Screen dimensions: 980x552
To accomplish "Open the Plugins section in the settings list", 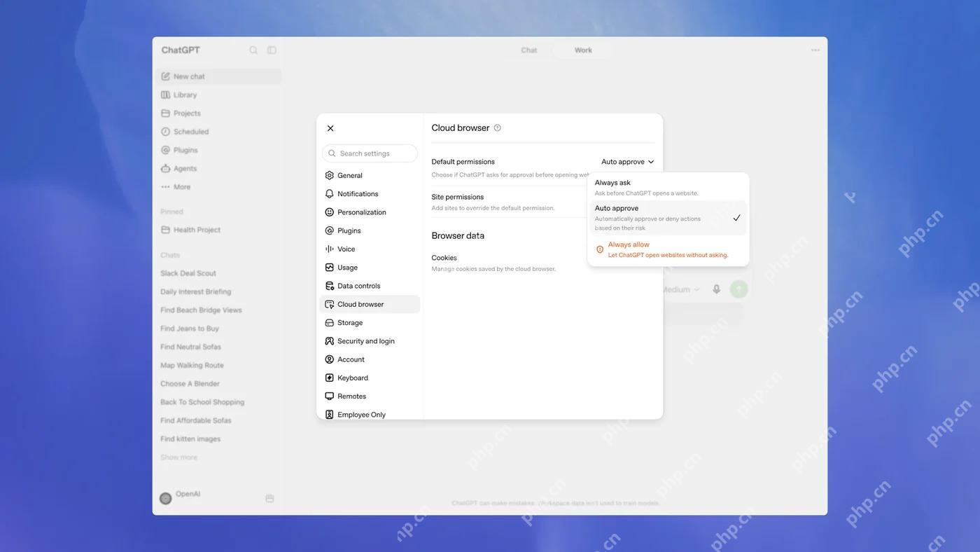I will (x=370, y=230).
